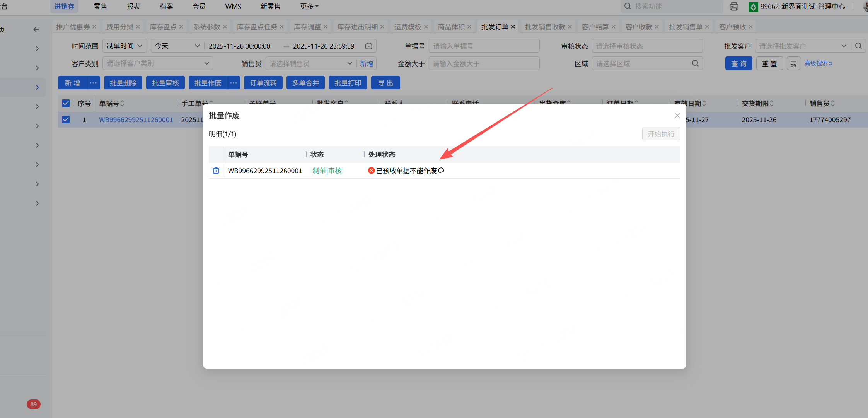The width and height of the screenshot is (868, 418).
Task: Open order link WB99662992511260001 in the table
Action: [x=136, y=120]
